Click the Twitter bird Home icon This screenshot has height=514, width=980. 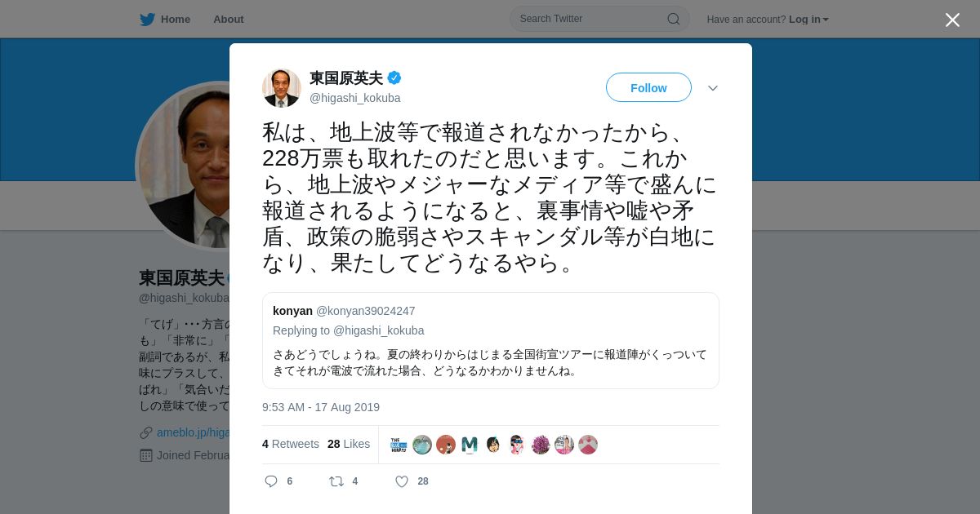pyautogui.click(x=147, y=20)
